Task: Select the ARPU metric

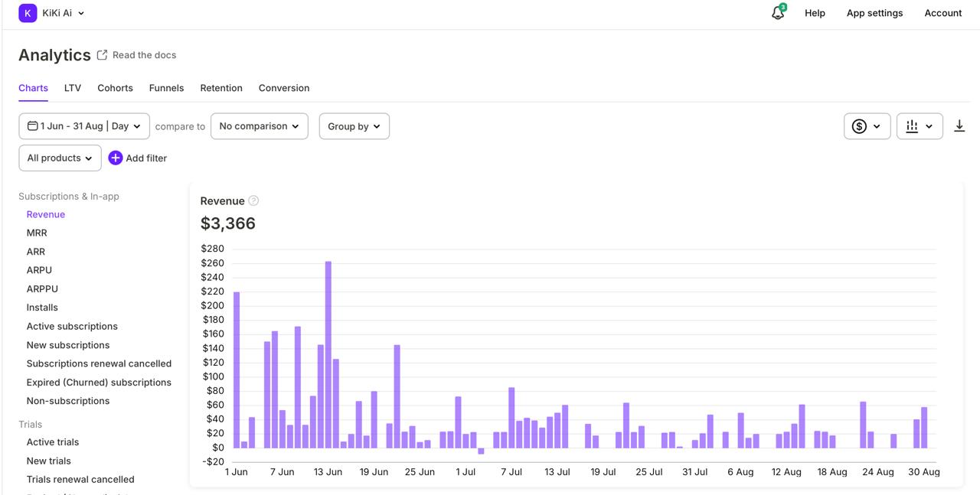Action: [x=39, y=270]
